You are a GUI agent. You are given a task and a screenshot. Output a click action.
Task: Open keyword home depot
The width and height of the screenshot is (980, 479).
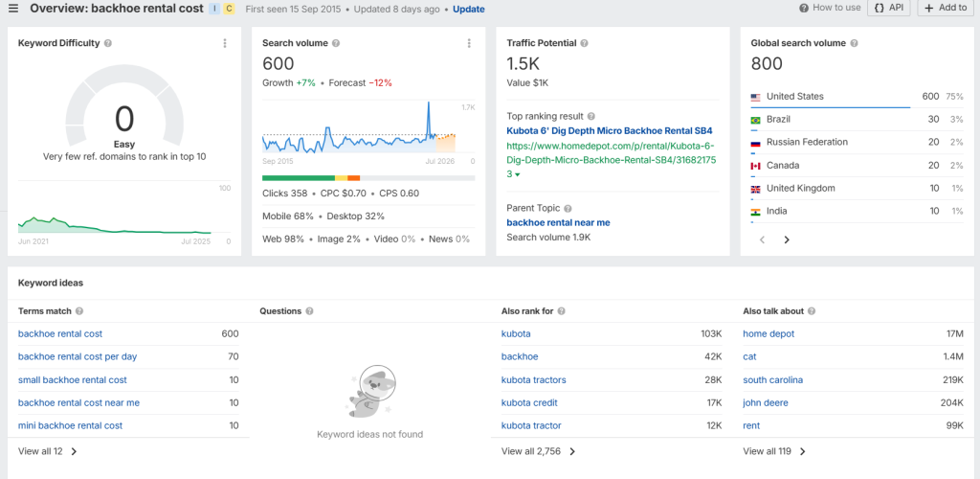click(x=768, y=334)
